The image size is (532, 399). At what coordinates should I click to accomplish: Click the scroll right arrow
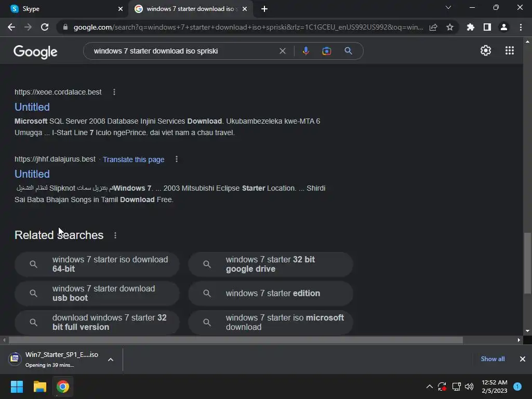[x=519, y=340]
